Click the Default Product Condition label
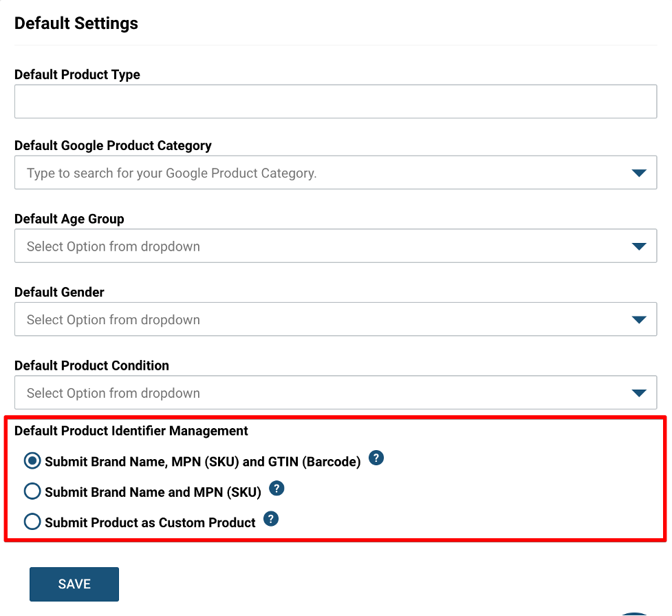This screenshot has height=616, width=672. tap(91, 365)
